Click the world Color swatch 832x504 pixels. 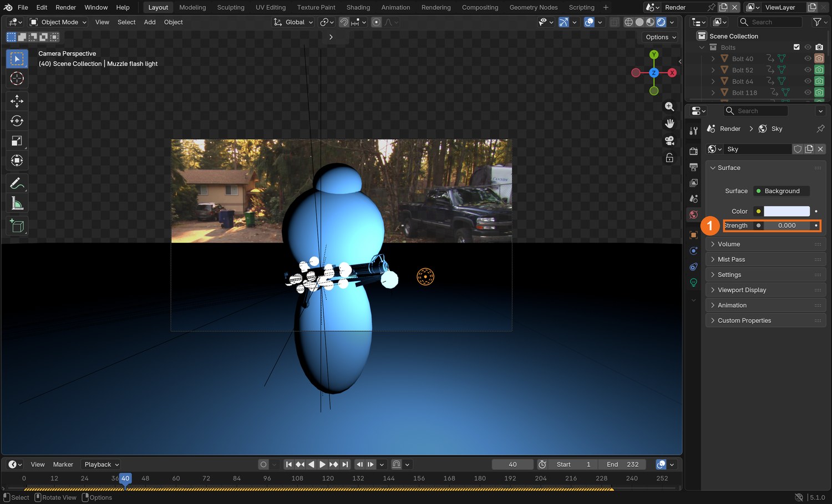click(x=787, y=211)
